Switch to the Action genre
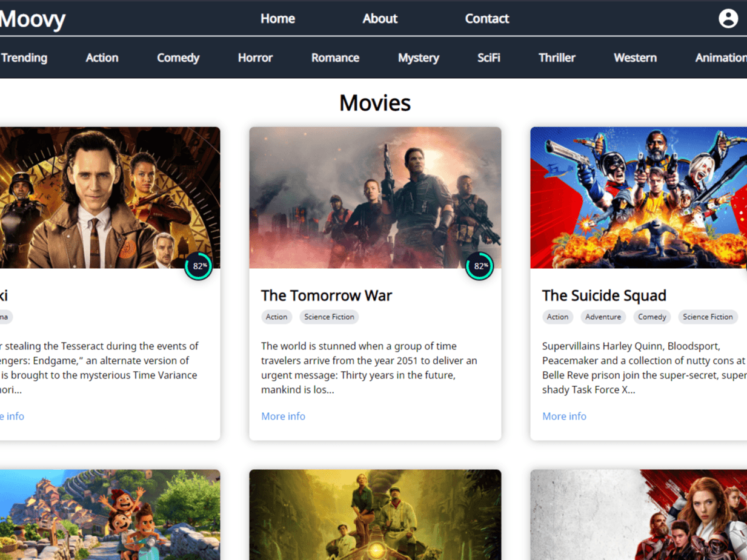The width and height of the screenshot is (747, 560). (x=102, y=58)
